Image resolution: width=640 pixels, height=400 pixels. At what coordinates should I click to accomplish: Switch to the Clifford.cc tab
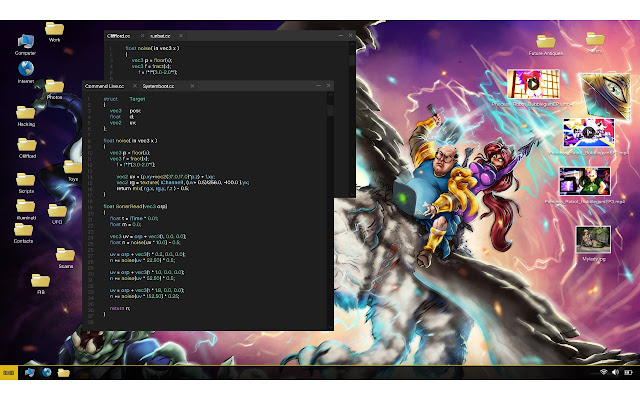pos(119,36)
